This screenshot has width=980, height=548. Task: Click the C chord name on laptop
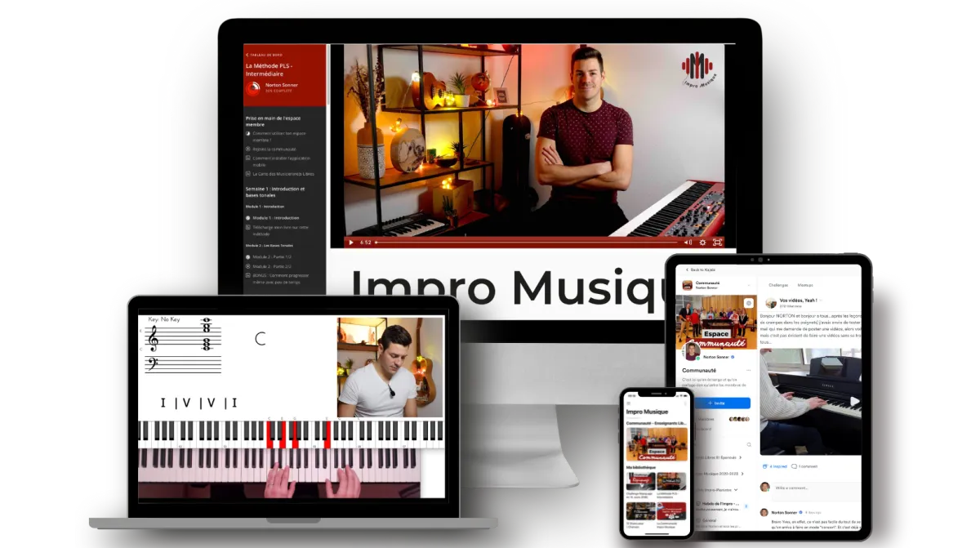pos(261,339)
